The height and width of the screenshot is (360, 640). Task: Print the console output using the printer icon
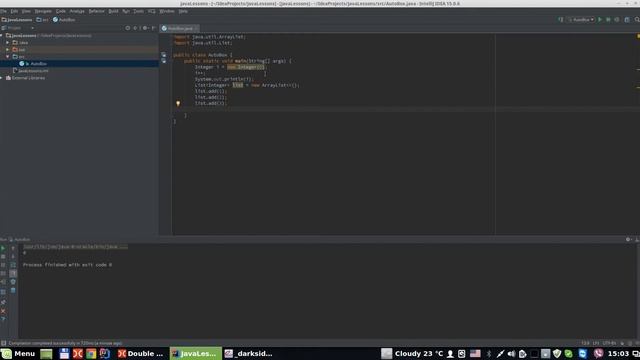[13, 282]
